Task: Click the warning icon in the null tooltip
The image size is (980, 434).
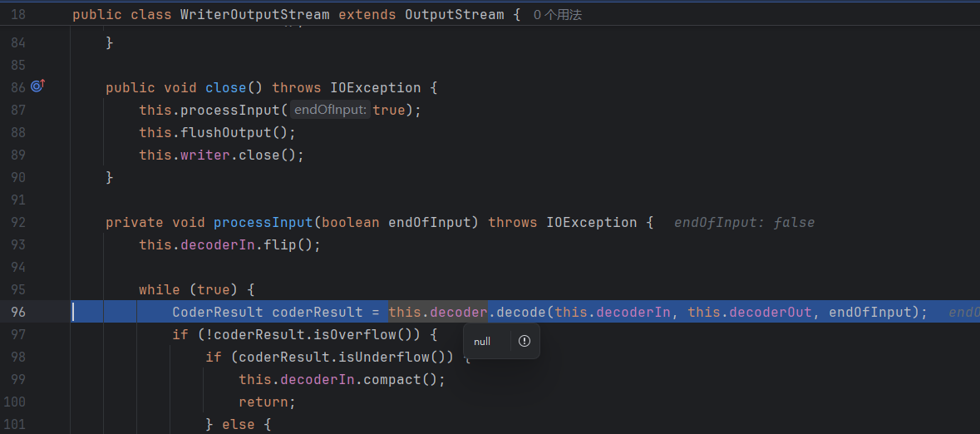Action: point(524,341)
